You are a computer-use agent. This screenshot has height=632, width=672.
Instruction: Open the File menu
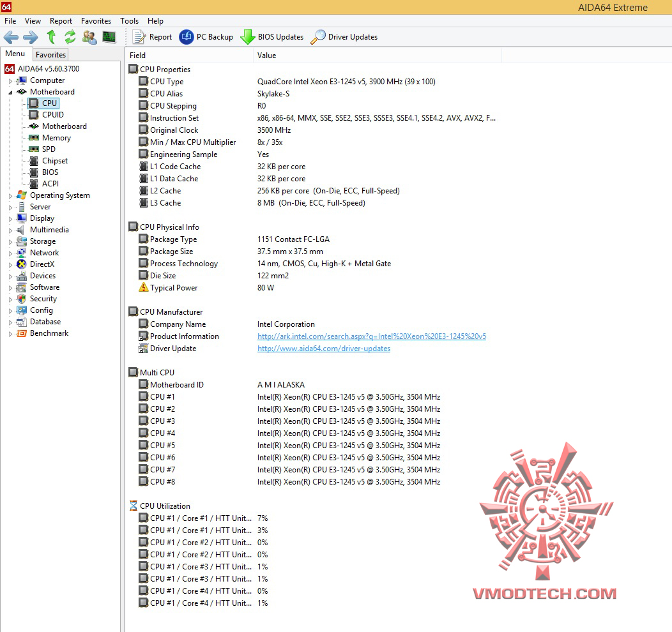(x=10, y=21)
